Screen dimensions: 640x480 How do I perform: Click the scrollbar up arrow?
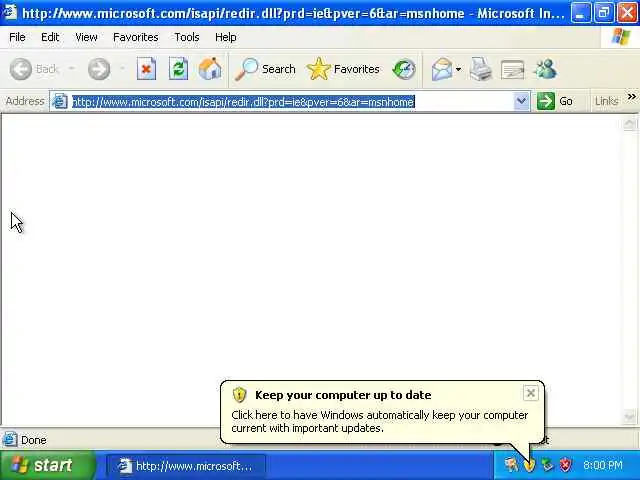pyautogui.click(x=629, y=124)
